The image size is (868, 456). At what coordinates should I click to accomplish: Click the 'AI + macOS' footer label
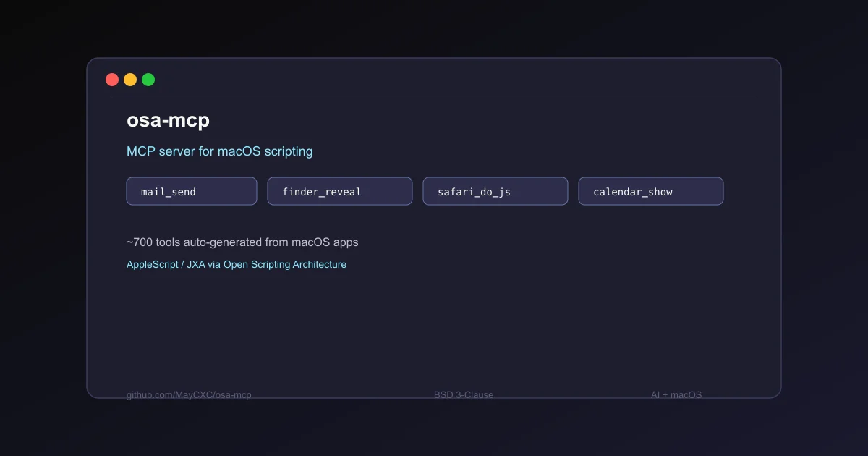tap(676, 394)
